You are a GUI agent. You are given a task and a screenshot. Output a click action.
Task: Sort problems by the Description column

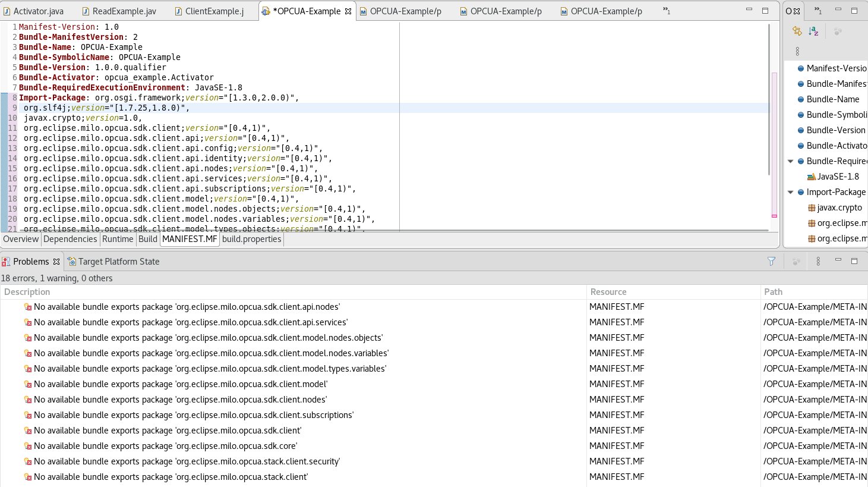tap(293, 292)
